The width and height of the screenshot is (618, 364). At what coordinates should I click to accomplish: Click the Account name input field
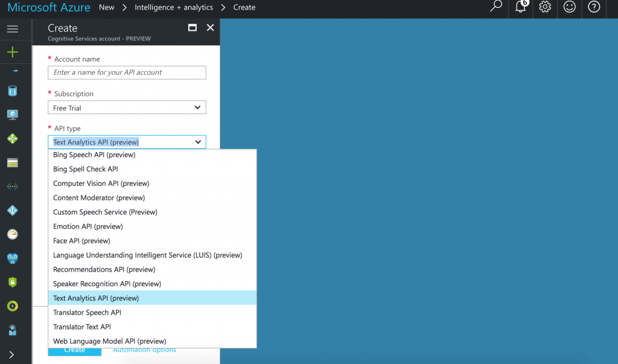pos(127,72)
